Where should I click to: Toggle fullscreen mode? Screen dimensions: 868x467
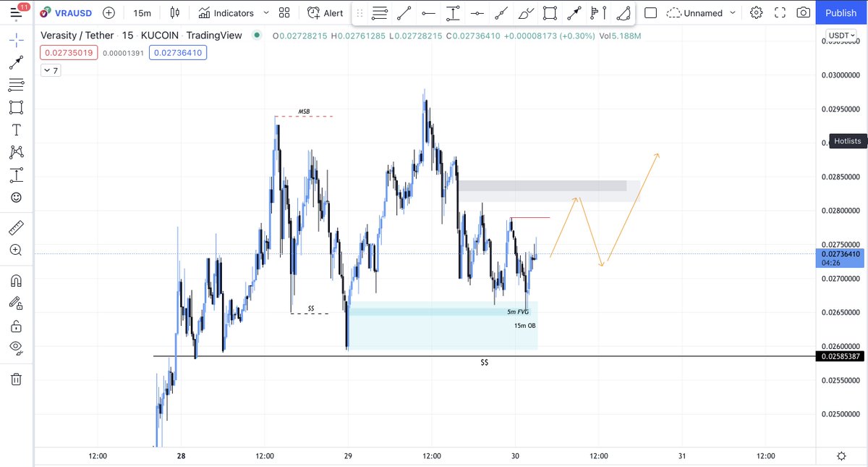coord(780,12)
